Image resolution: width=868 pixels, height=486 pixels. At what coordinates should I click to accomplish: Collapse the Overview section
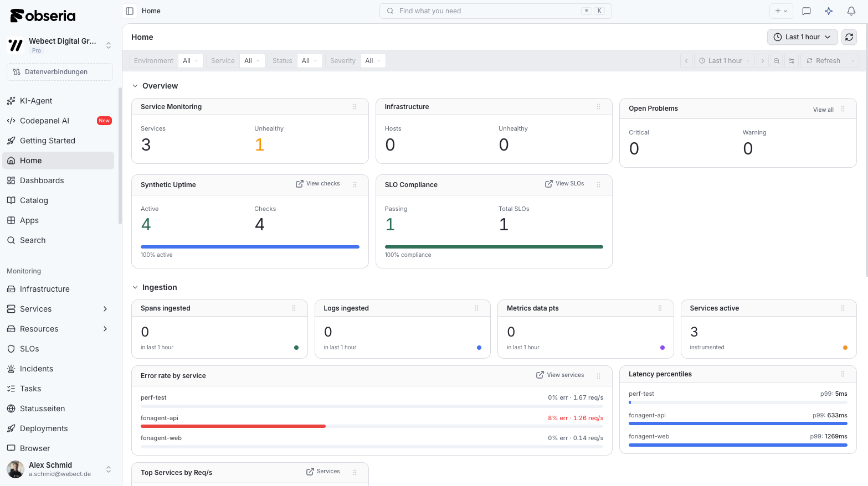135,86
